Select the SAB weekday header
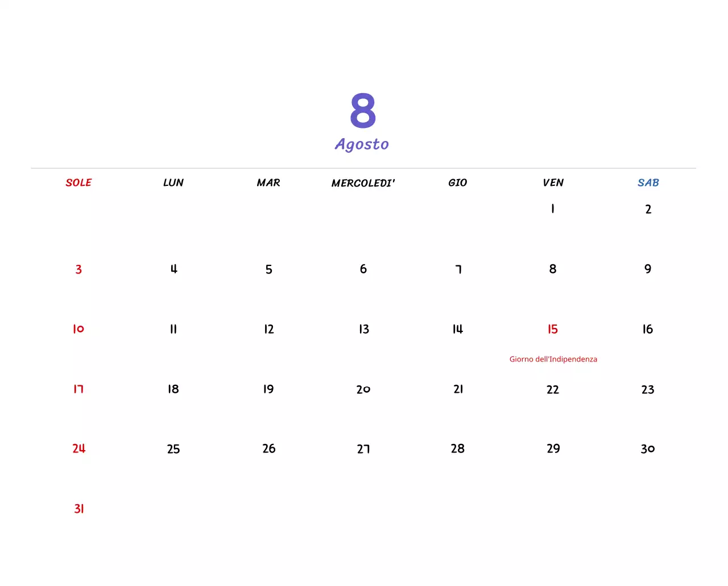 pyautogui.click(x=648, y=182)
